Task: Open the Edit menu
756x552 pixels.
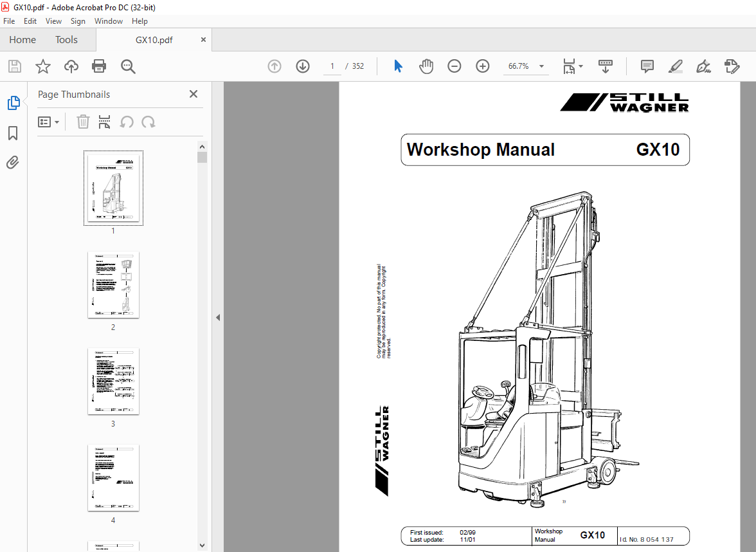Action: [x=30, y=21]
